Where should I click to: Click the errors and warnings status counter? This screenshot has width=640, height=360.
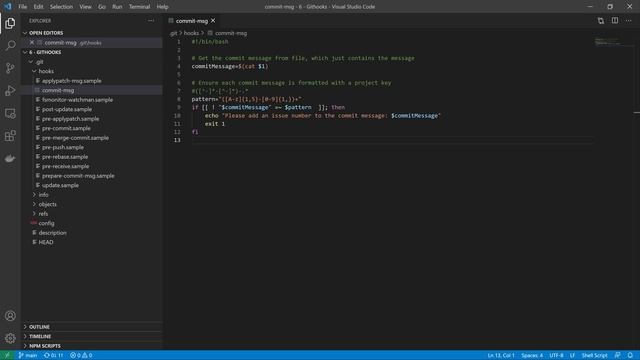pyautogui.click(x=81, y=355)
